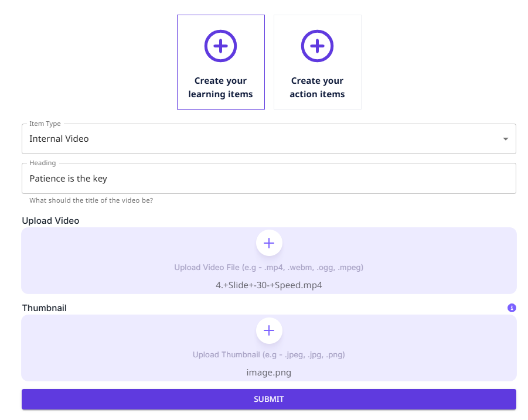Expand the Item Type dropdown arrow
528x420 pixels.
[x=505, y=139]
